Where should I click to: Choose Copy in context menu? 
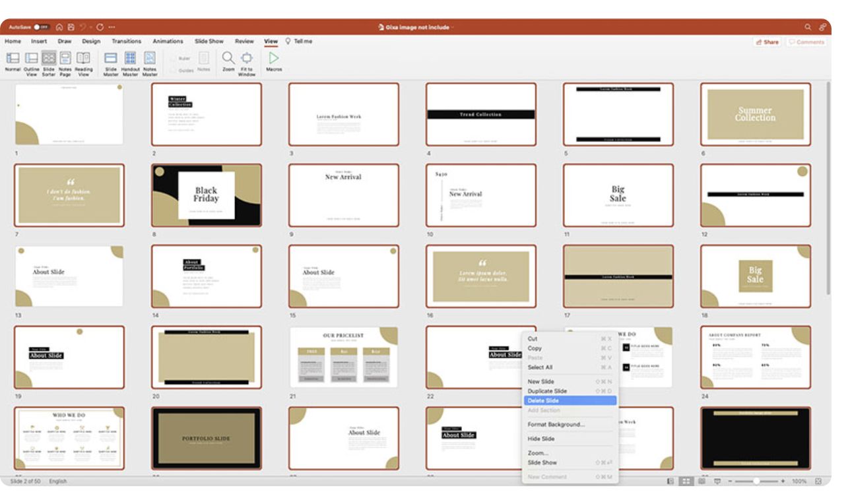(570, 348)
